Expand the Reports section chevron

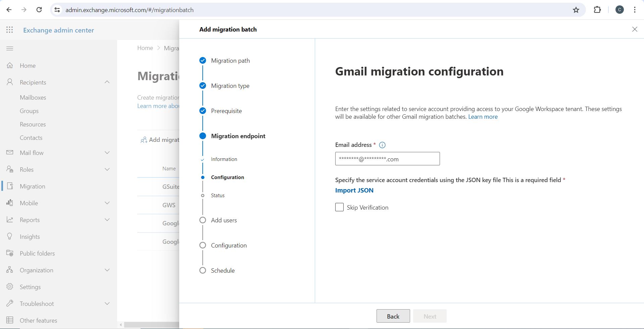pos(107,220)
